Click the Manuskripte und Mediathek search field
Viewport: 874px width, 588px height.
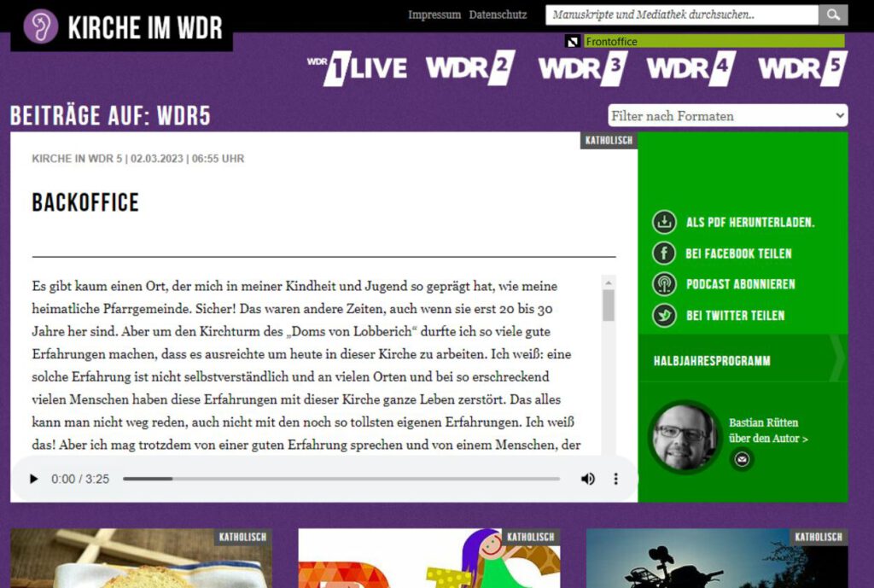point(682,15)
